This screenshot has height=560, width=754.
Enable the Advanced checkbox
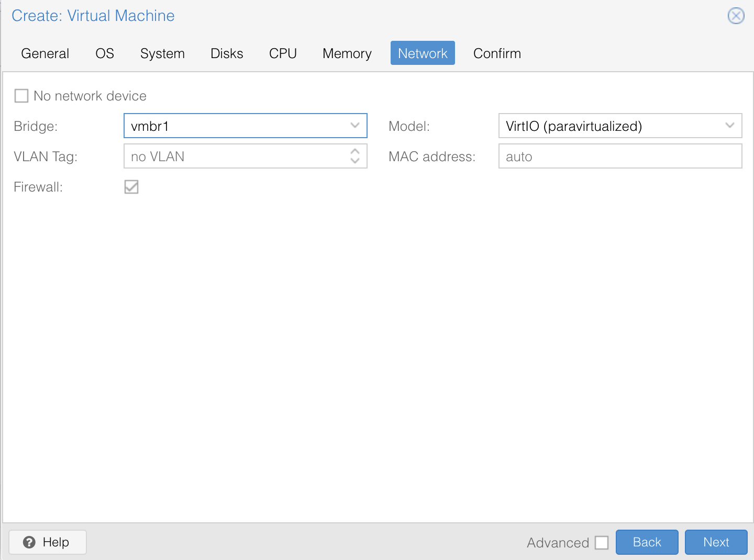tap(601, 543)
